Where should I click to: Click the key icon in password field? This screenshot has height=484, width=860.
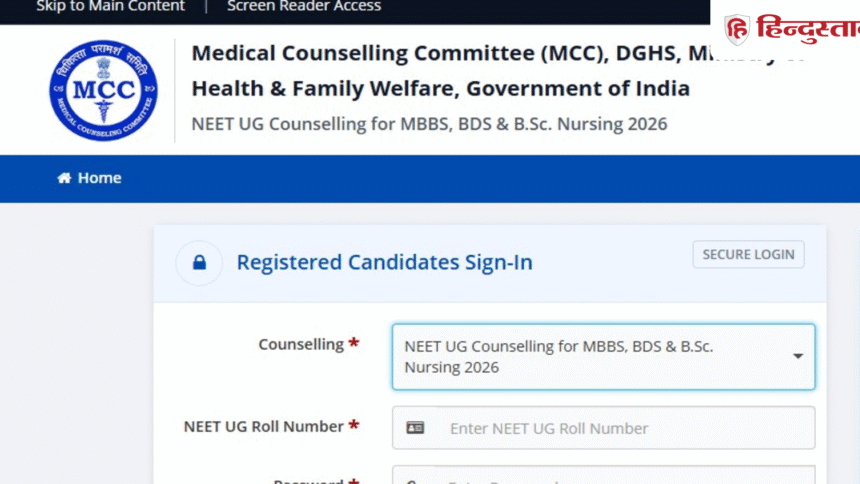(x=412, y=482)
